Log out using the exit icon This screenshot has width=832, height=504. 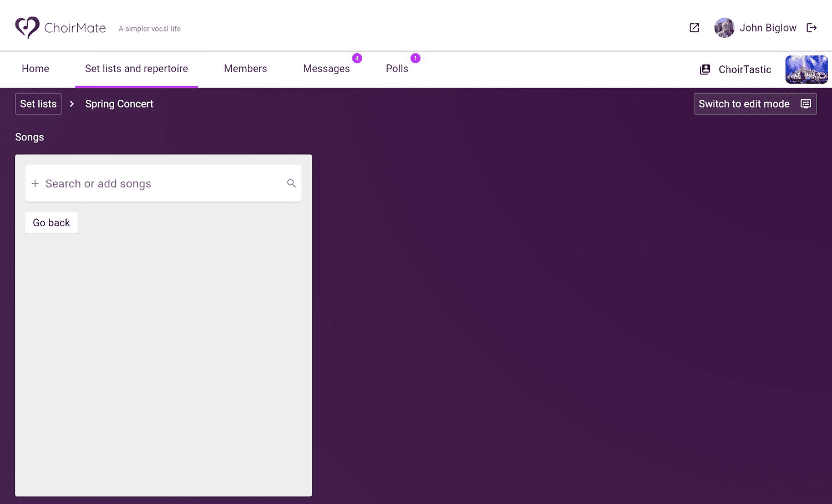pos(811,28)
